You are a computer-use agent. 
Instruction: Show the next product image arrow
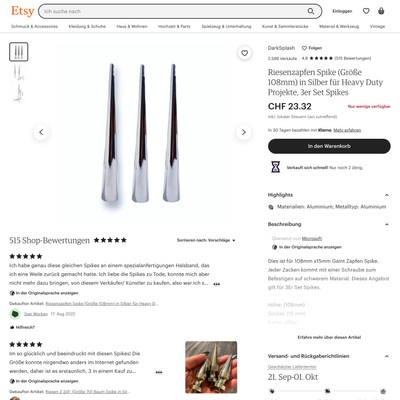tap(244, 132)
